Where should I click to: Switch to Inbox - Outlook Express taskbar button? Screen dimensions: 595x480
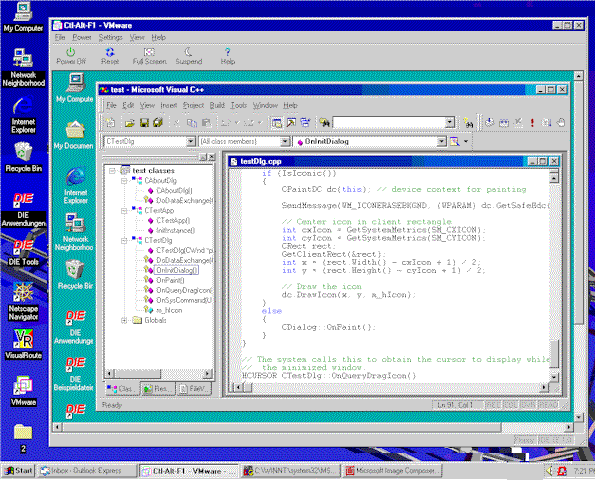tap(88, 471)
